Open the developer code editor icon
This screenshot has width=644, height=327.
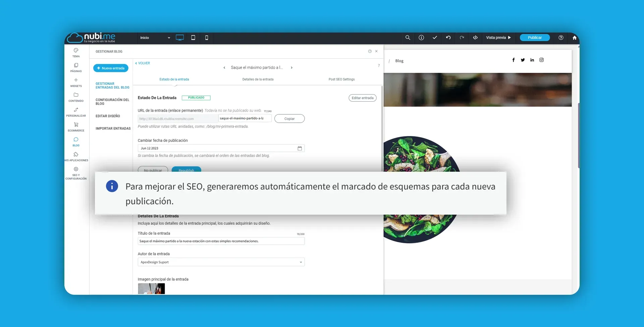475,38
